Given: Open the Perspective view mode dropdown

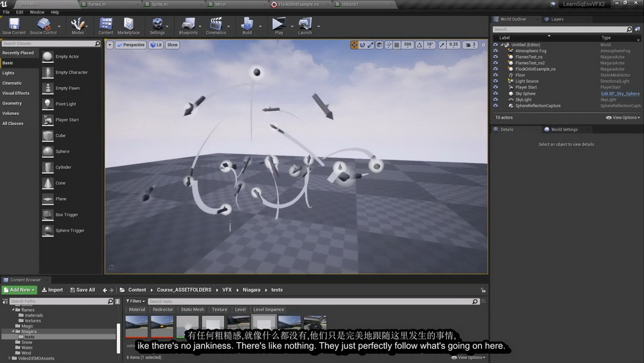Looking at the screenshot, I should pos(131,44).
